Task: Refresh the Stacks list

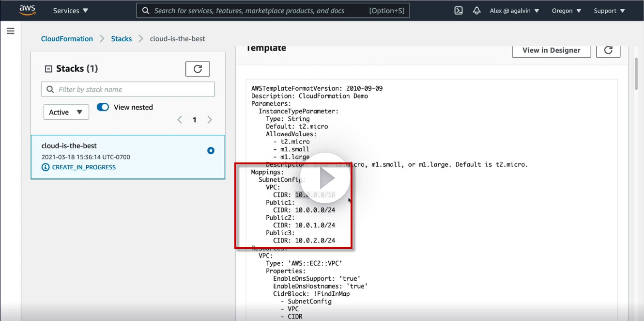Action: [x=198, y=69]
